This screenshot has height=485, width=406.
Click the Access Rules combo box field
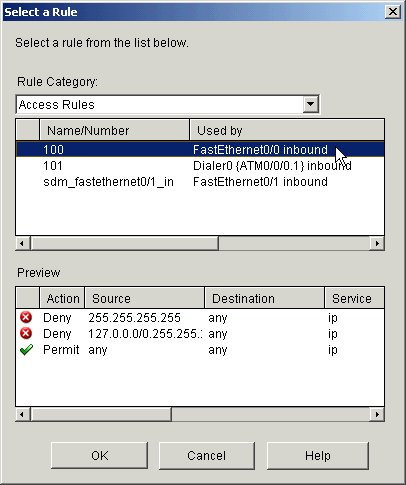(168, 104)
